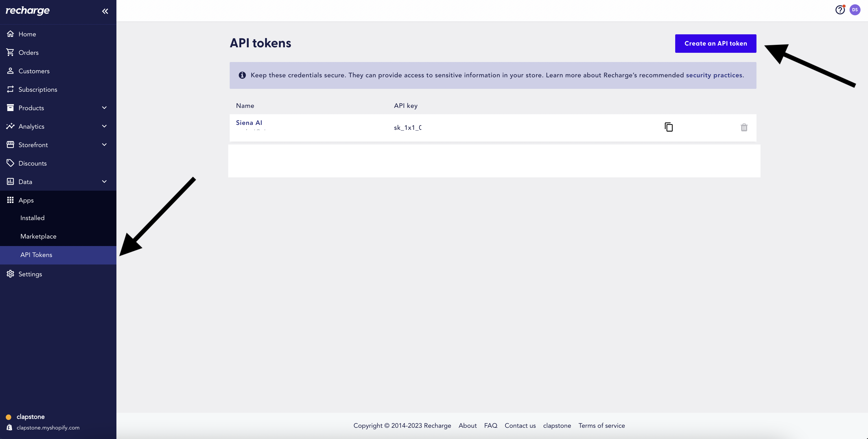Click the clapstone footer link

557,425
